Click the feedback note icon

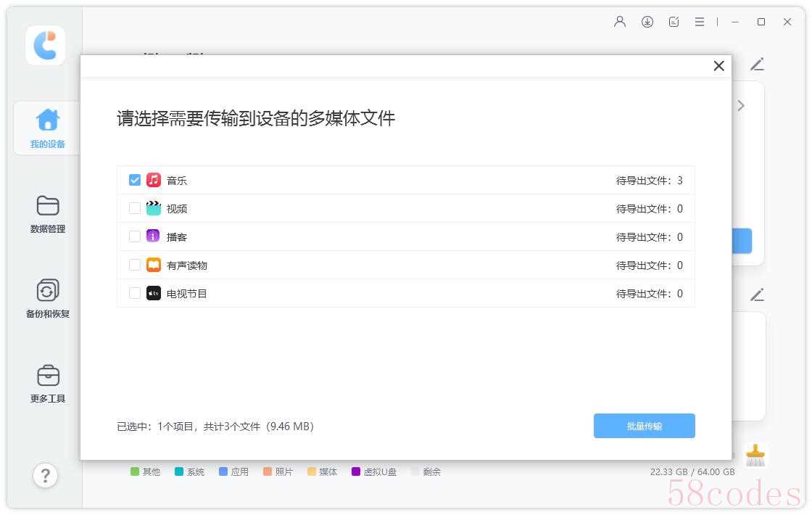674,22
